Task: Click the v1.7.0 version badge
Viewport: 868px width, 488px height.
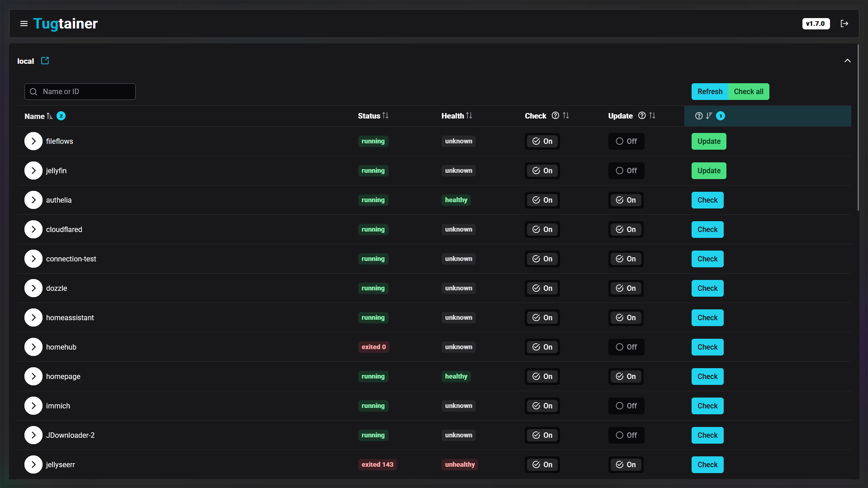Action: [x=816, y=24]
